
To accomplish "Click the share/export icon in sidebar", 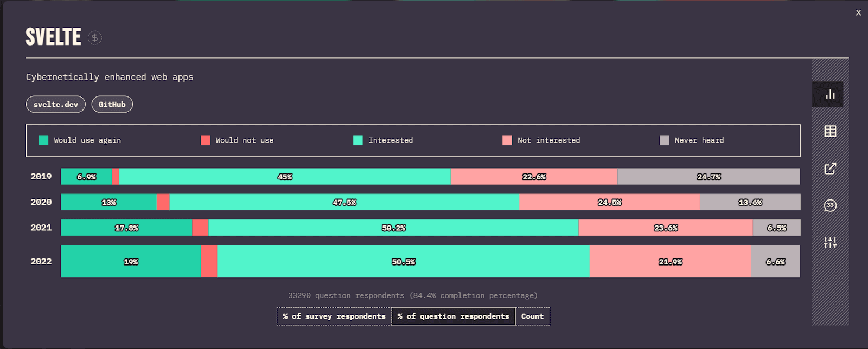I will (829, 169).
